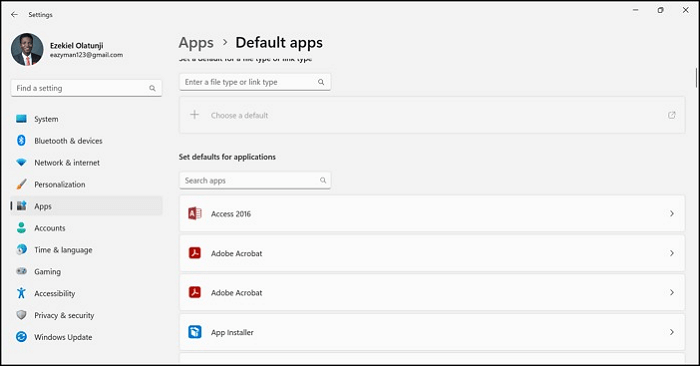Click the Apps sidebar icon
The height and width of the screenshot is (366, 700).
pyautogui.click(x=21, y=206)
